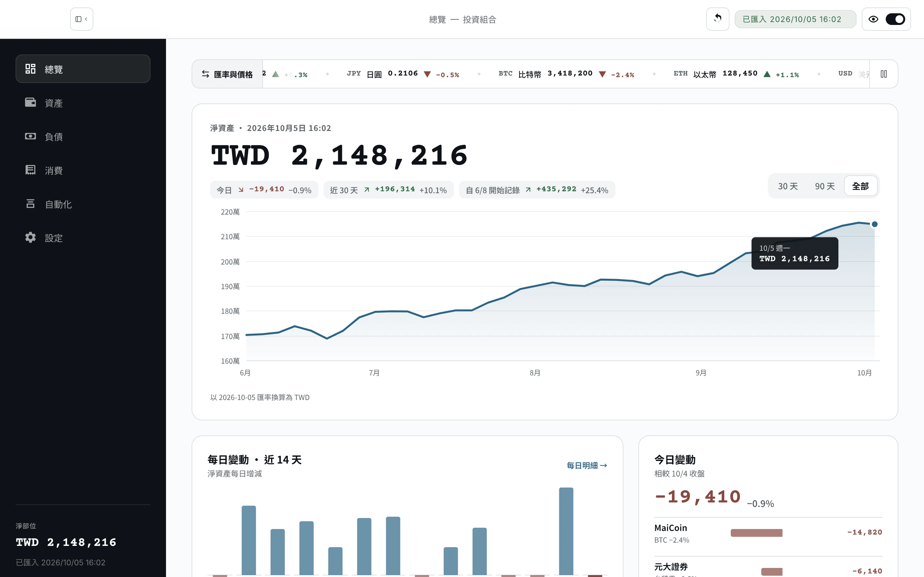Click the chart's latest data point dot
Image resolution: width=924 pixels, height=577 pixels.
[874, 224]
